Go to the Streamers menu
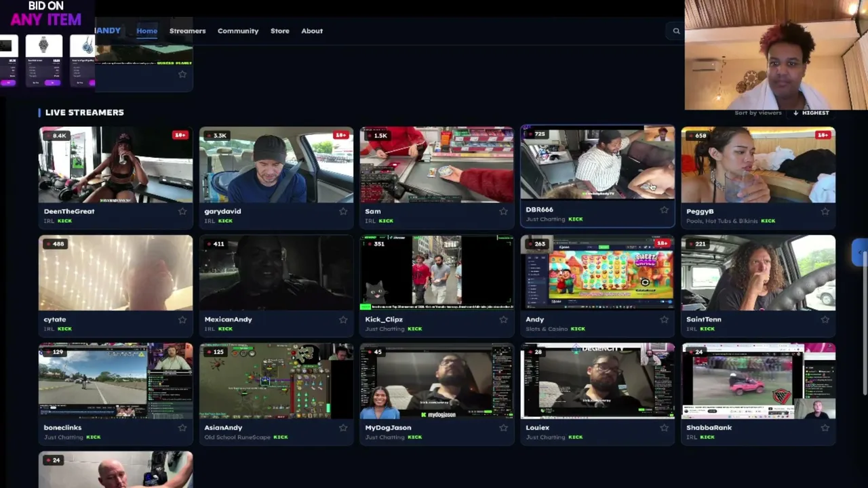The width and height of the screenshot is (868, 488). coord(187,30)
